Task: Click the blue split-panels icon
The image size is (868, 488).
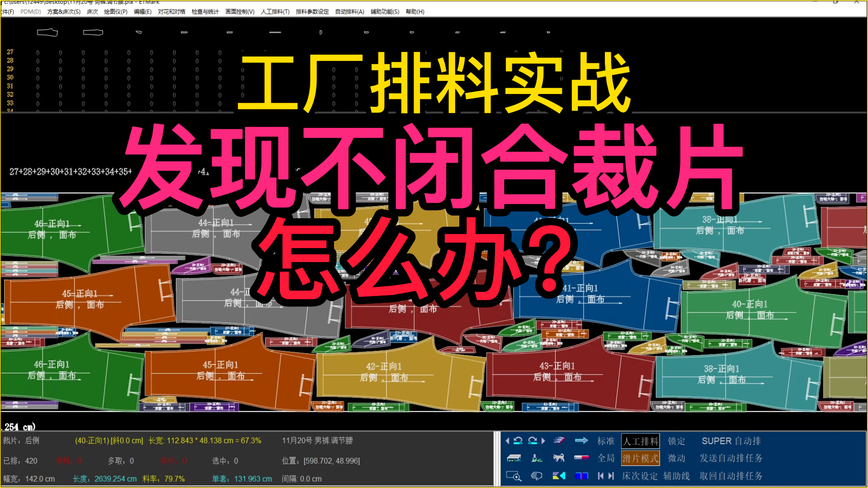Action: 581,476
